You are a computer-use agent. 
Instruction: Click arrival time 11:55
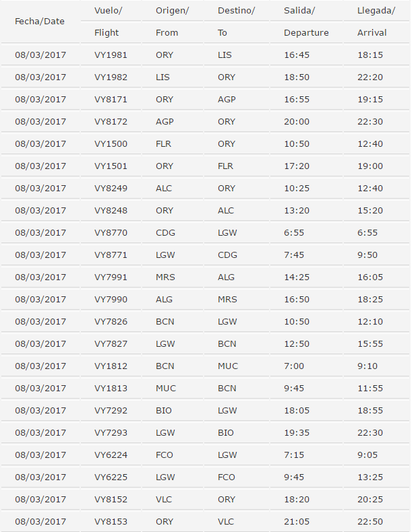pos(369,388)
